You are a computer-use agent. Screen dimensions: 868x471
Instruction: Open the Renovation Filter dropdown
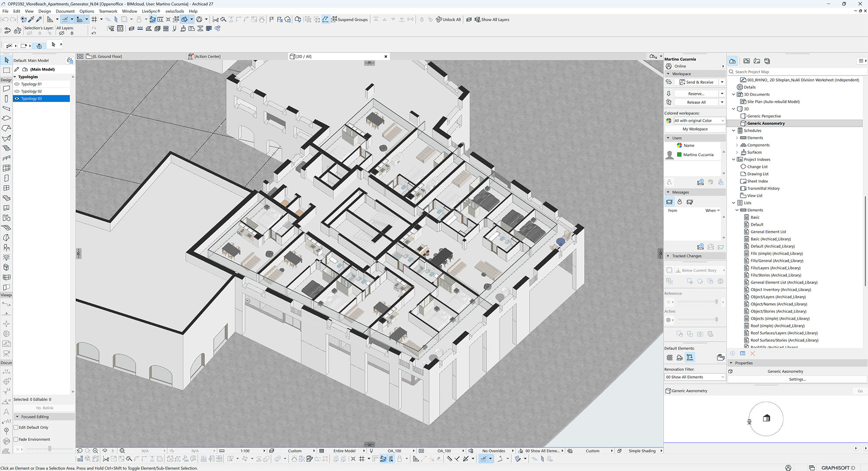[695, 377]
